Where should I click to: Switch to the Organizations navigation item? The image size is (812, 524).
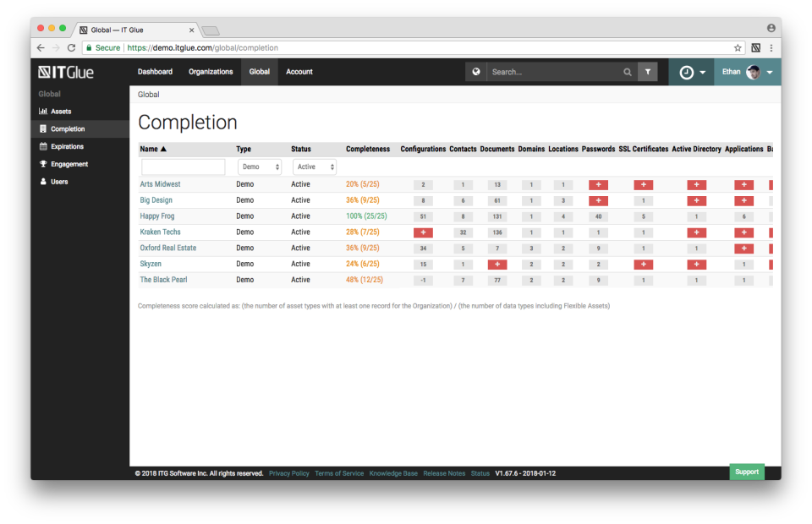[210, 72]
